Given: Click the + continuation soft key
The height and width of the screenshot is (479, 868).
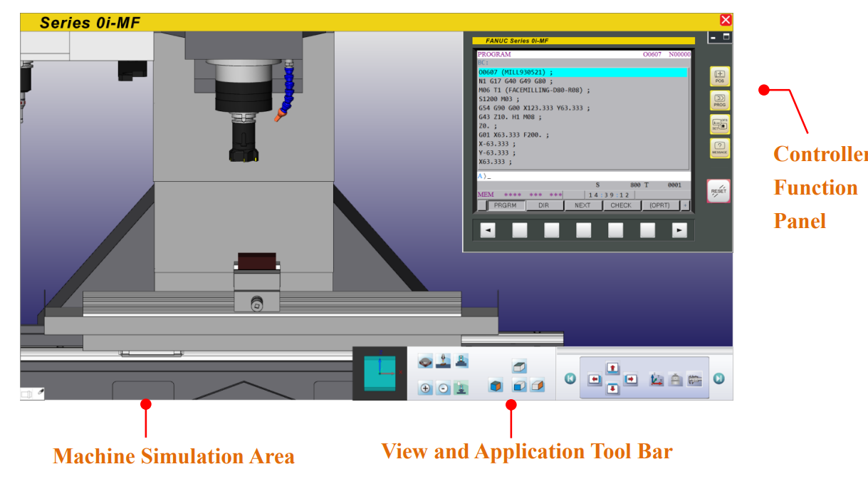Looking at the screenshot, I should [685, 205].
